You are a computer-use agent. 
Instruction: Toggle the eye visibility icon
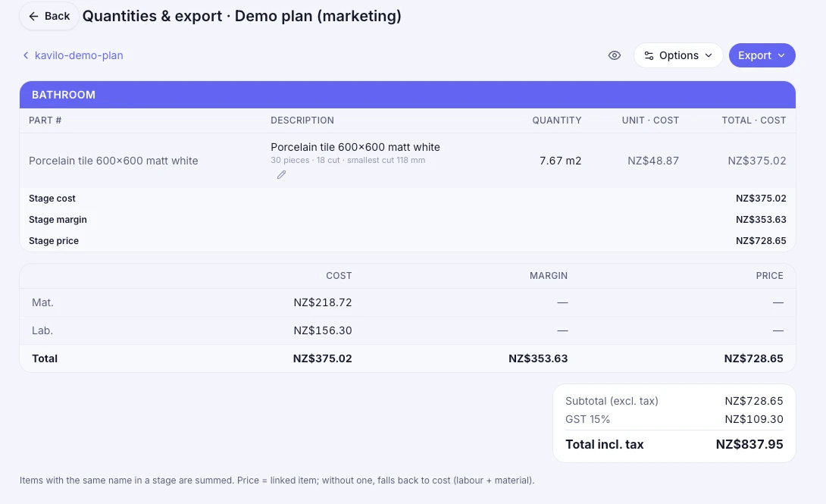pos(615,55)
